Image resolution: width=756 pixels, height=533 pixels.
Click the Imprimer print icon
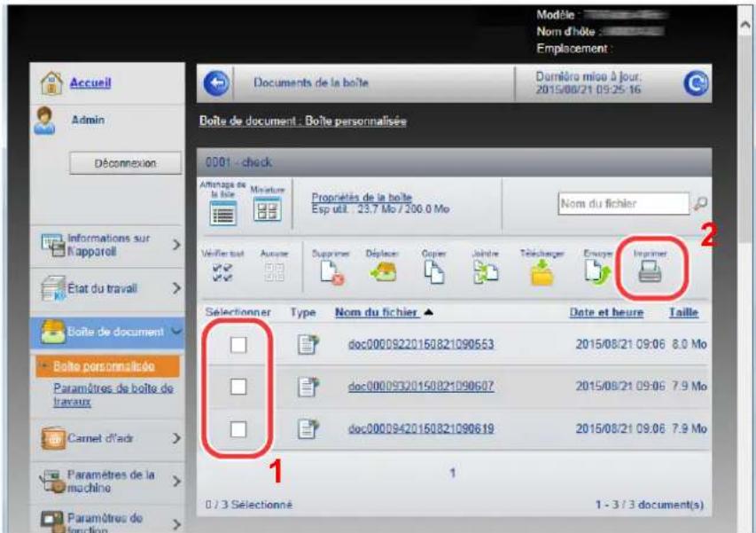coord(650,271)
